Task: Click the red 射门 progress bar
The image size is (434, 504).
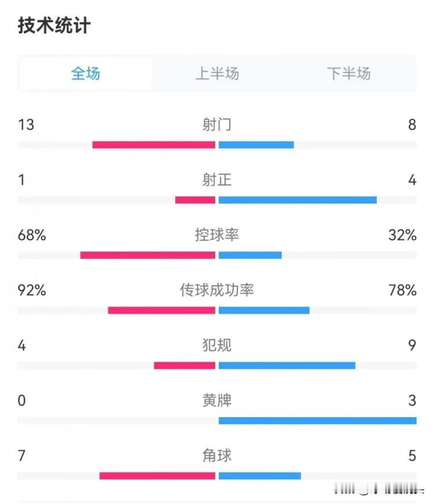Action: pos(154,145)
